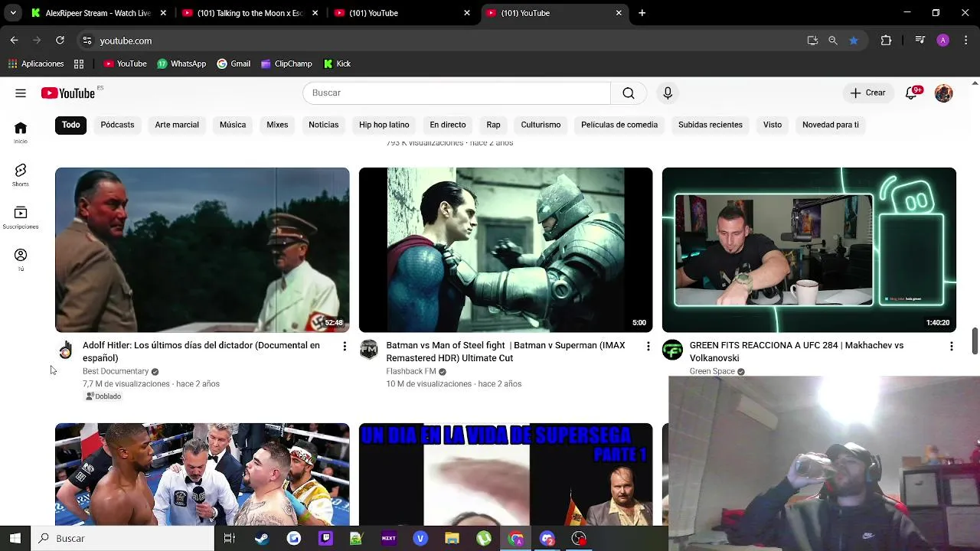
Task: Open 'Flashback FM' channel name link
Action: (x=411, y=371)
